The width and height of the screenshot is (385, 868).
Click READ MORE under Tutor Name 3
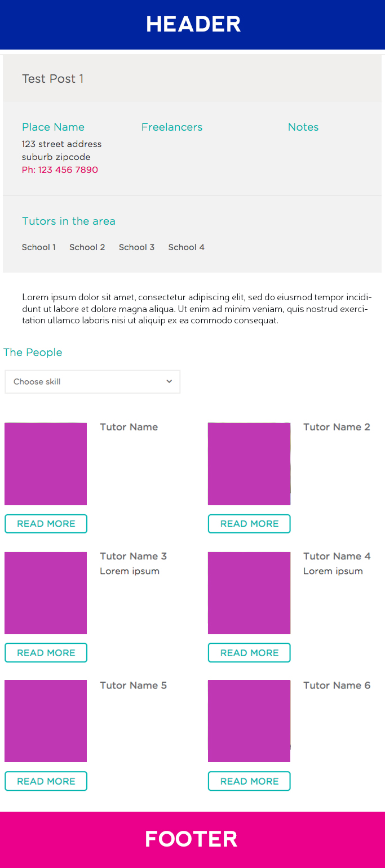point(46,653)
